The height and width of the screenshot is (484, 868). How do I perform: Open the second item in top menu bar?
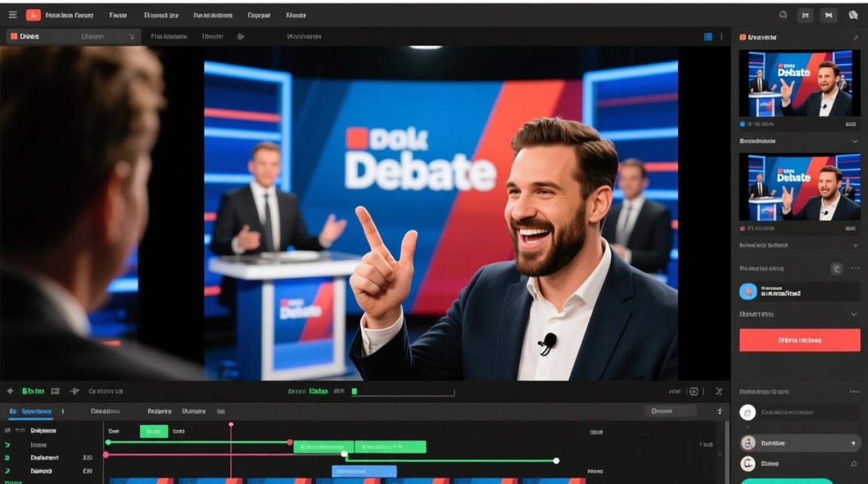[x=118, y=15]
